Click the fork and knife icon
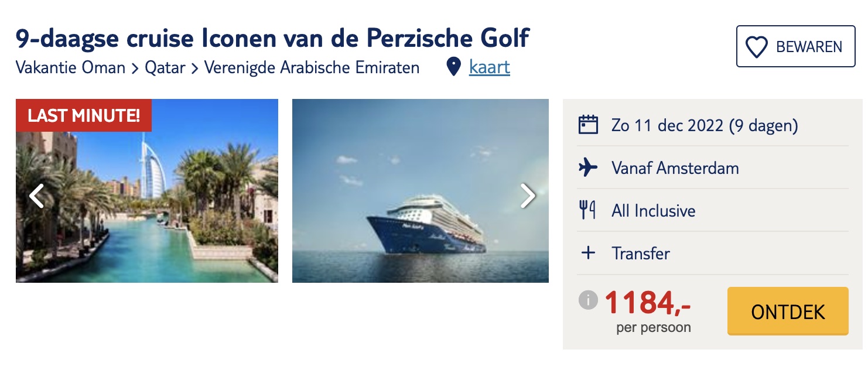 pyautogui.click(x=588, y=210)
